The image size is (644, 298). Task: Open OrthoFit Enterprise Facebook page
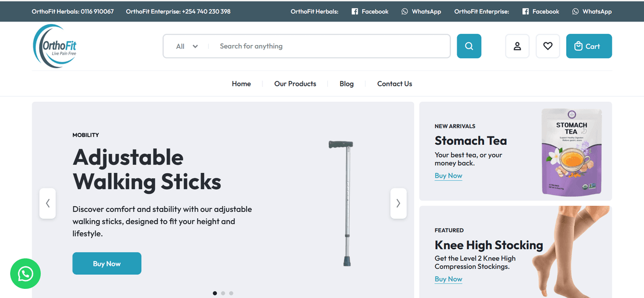[x=540, y=11]
